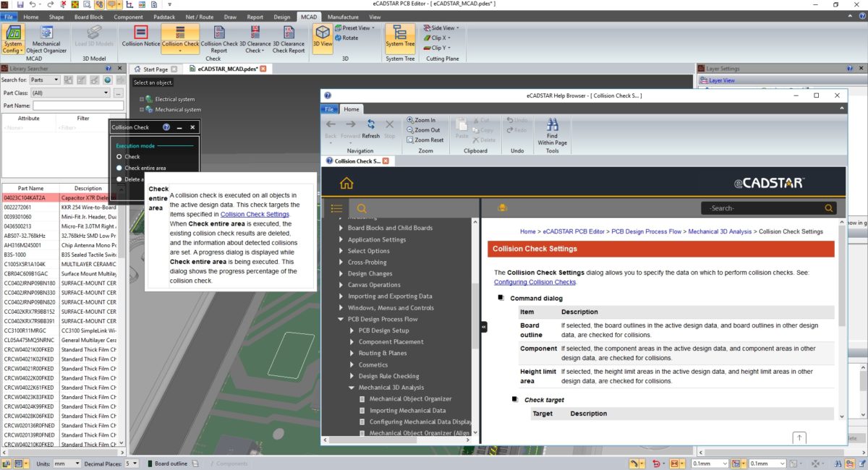The image size is (868, 470).
Task: Click the help search tab magnifier icon
Action: click(x=362, y=208)
